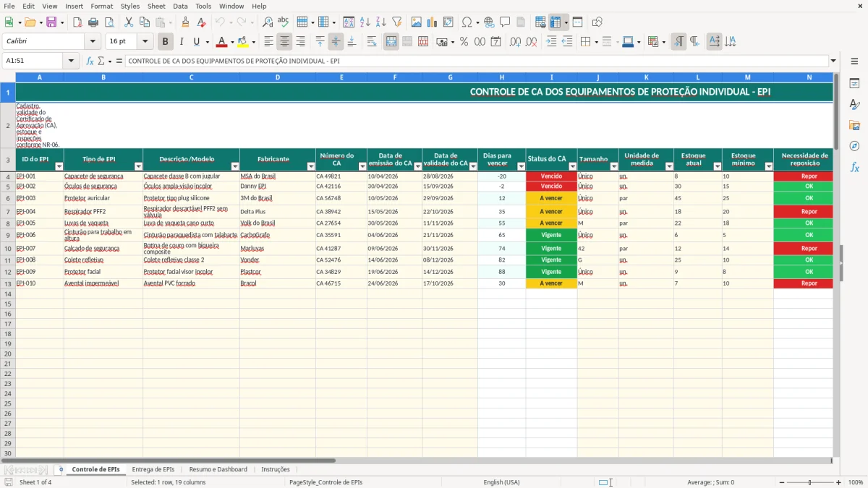868x488 pixels.
Task: Click the zoom slider handle
Action: [x=809, y=482]
